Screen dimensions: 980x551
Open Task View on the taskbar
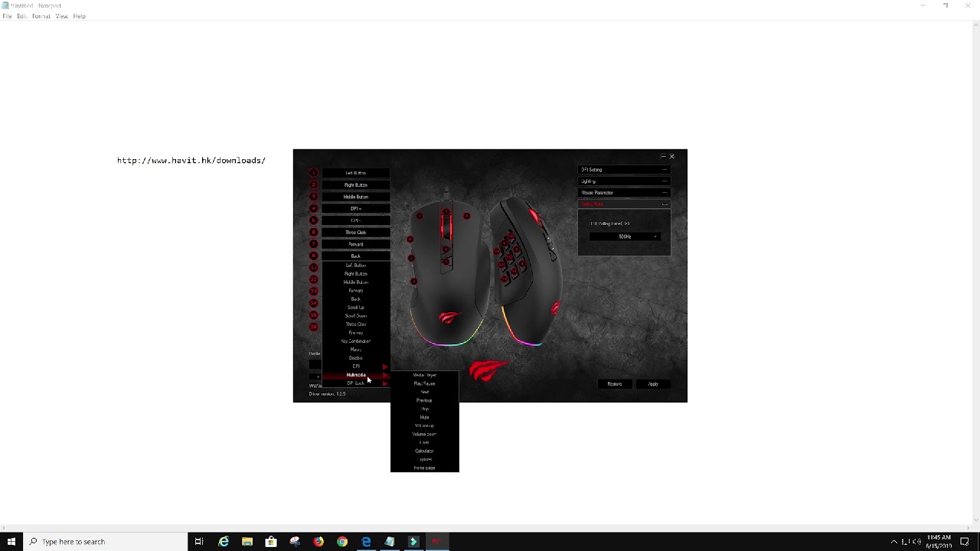[x=199, y=542]
